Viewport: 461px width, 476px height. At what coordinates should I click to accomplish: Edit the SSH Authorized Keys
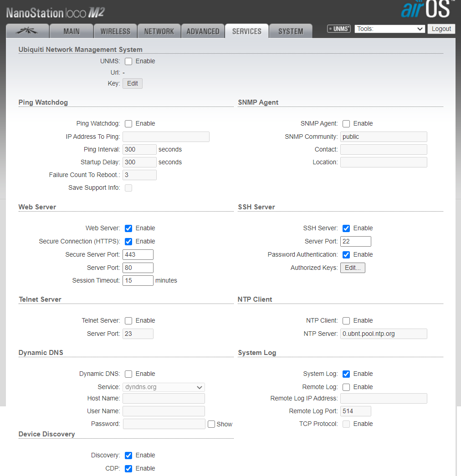pyautogui.click(x=353, y=268)
